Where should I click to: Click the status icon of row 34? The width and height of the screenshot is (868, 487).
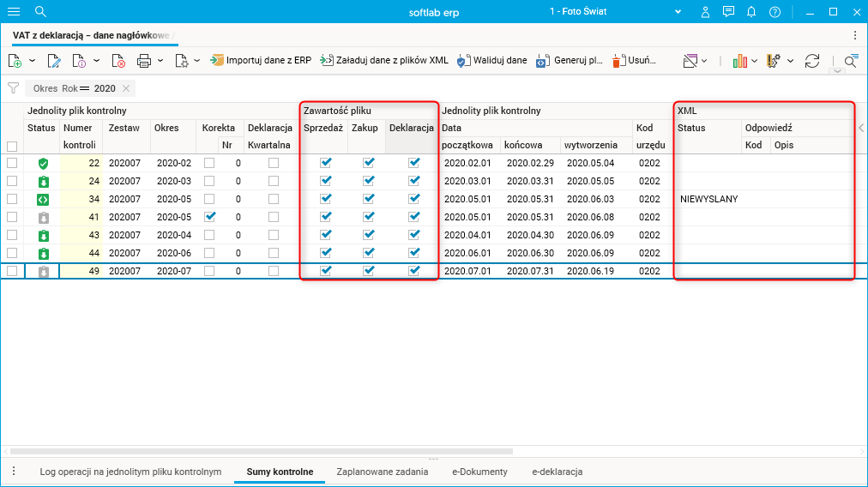click(x=43, y=199)
